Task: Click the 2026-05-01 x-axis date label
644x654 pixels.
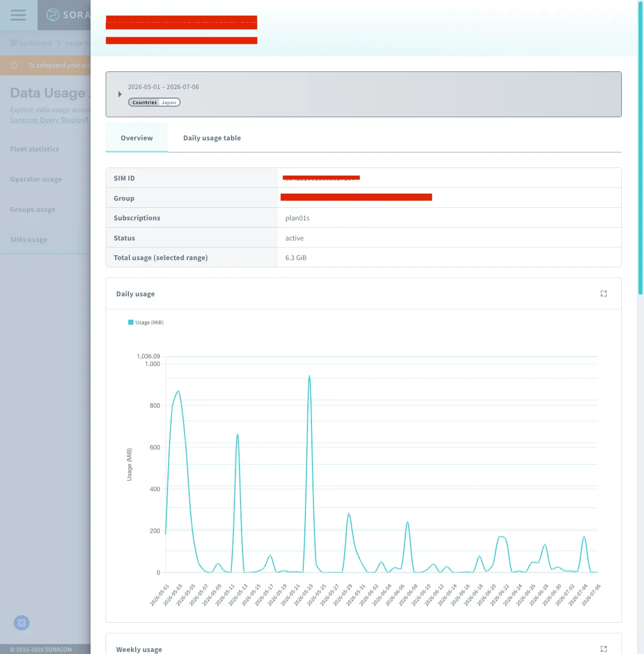Action: pos(159,595)
